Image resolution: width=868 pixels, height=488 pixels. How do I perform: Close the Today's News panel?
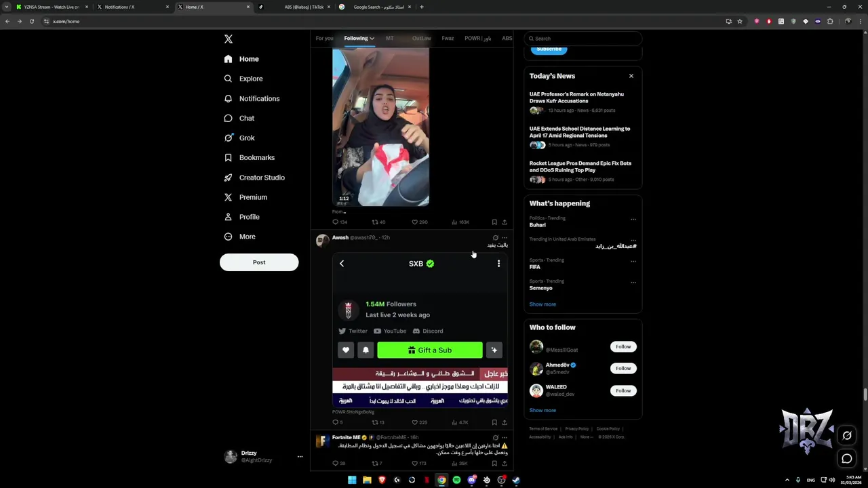pyautogui.click(x=631, y=76)
